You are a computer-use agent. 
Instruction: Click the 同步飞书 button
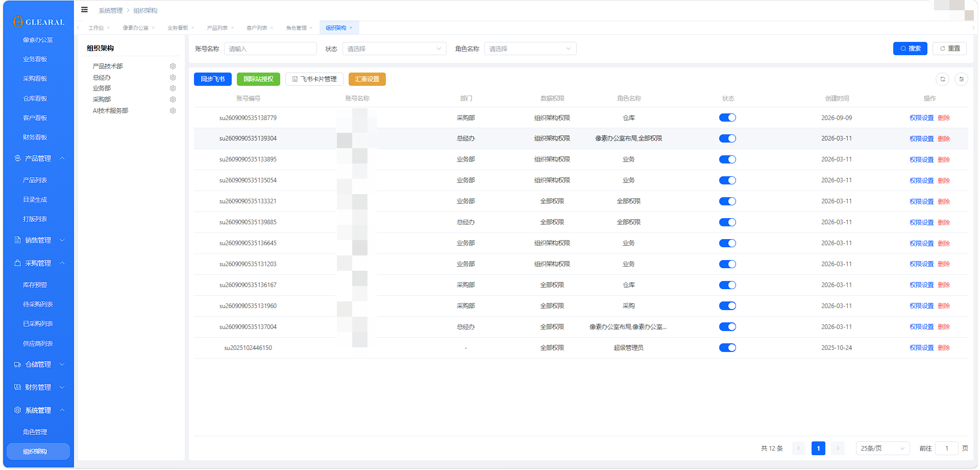[x=213, y=79]
